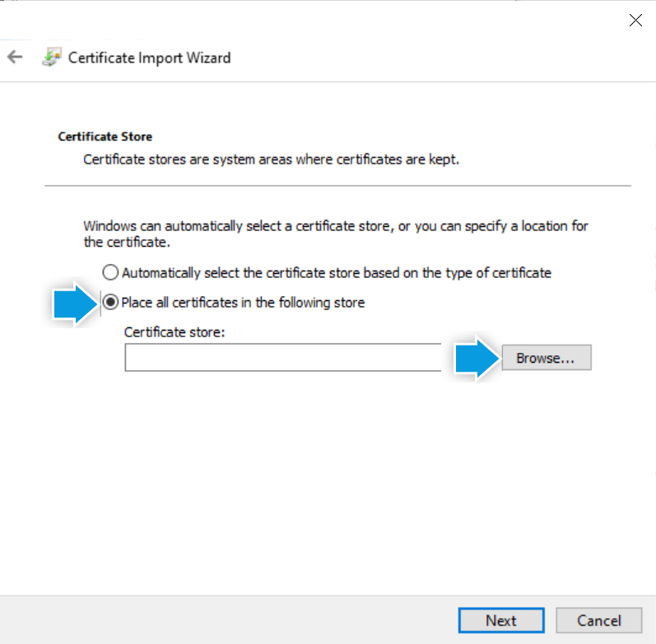Click the blue arrow pointing at the radio button
656x644 pixels.
pyautogui.click(x=75, y=303)
